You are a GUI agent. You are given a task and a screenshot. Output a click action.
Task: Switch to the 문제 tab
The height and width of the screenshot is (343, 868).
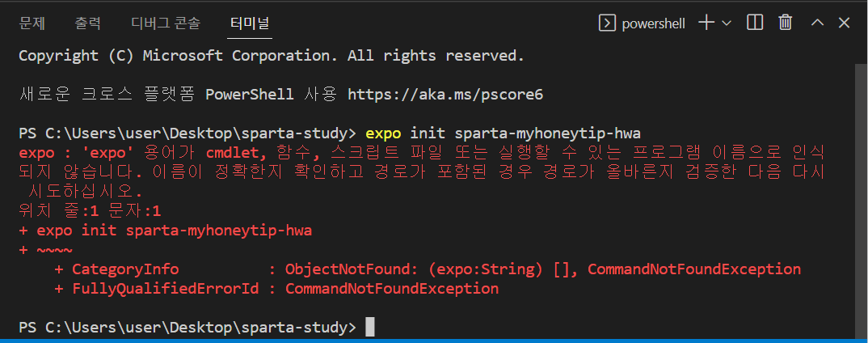[32, 23]
